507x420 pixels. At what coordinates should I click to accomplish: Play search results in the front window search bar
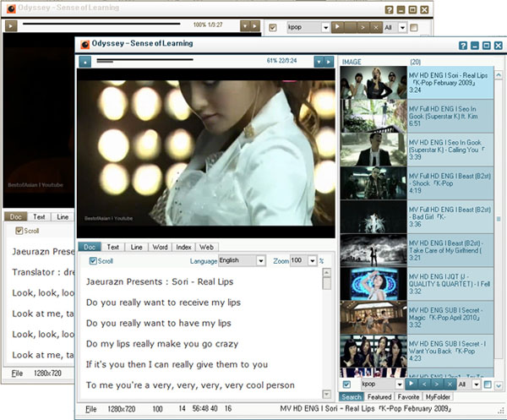[x=411, y=384]
